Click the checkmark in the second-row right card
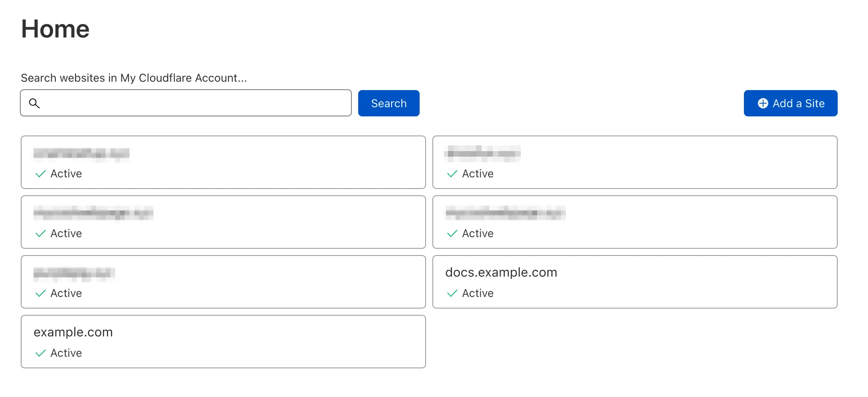The image size is (868, 397). point(452,234)
